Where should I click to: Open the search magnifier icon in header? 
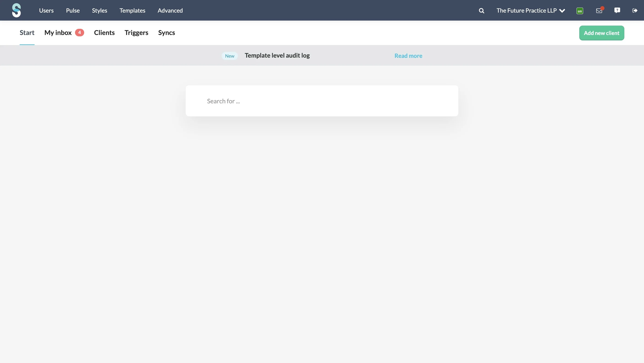point(481,11)
